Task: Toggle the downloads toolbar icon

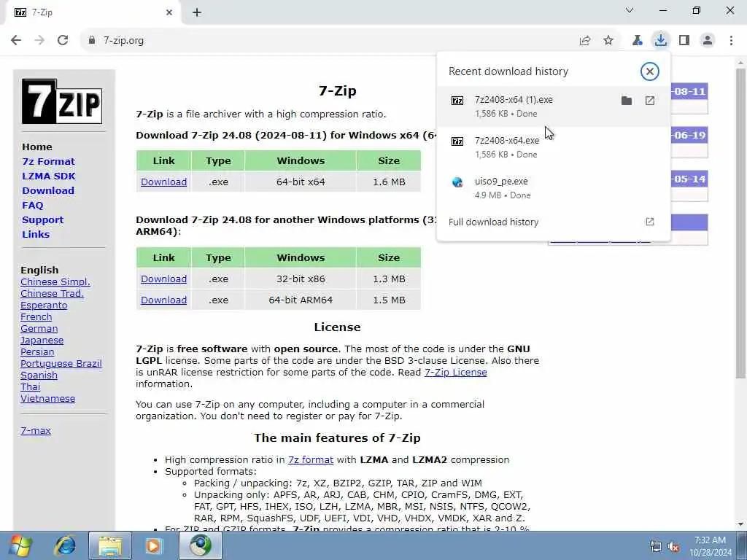Action: point(661,40)
